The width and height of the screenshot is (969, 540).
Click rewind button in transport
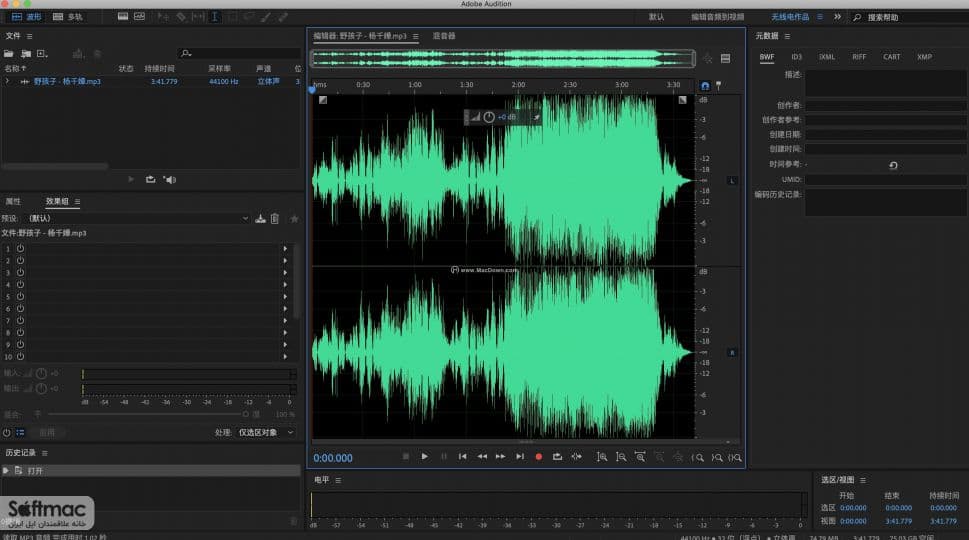pos(482,457)
